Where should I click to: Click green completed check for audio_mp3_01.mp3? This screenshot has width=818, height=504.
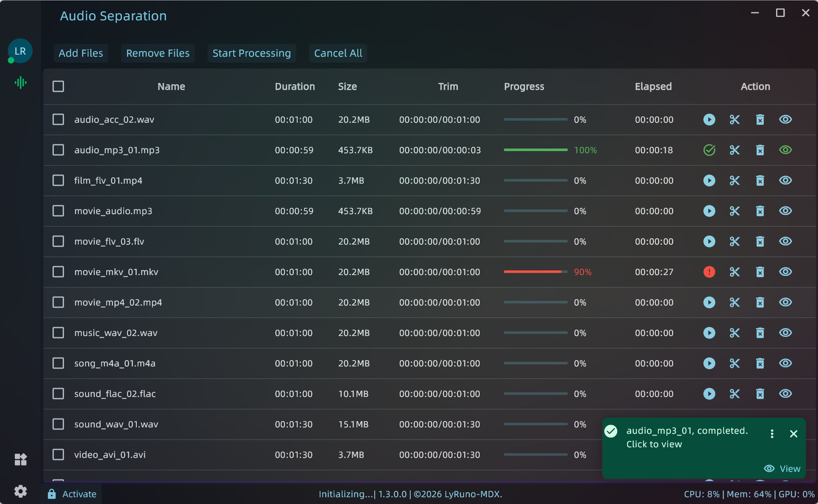(x=709, y=150)
